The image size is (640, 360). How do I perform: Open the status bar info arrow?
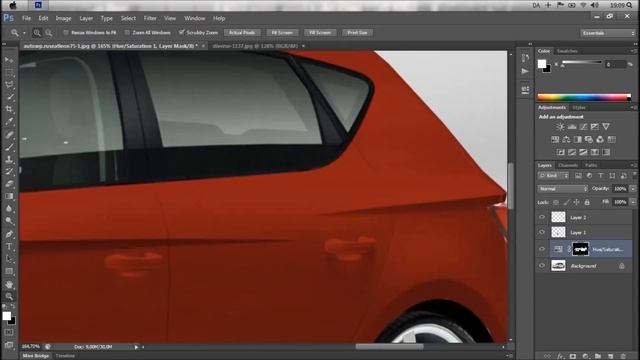136,347
